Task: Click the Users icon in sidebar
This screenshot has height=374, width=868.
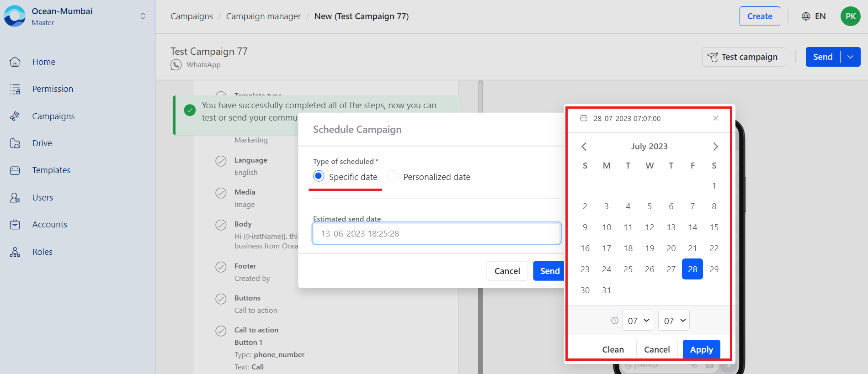Action: click(15, 198)
